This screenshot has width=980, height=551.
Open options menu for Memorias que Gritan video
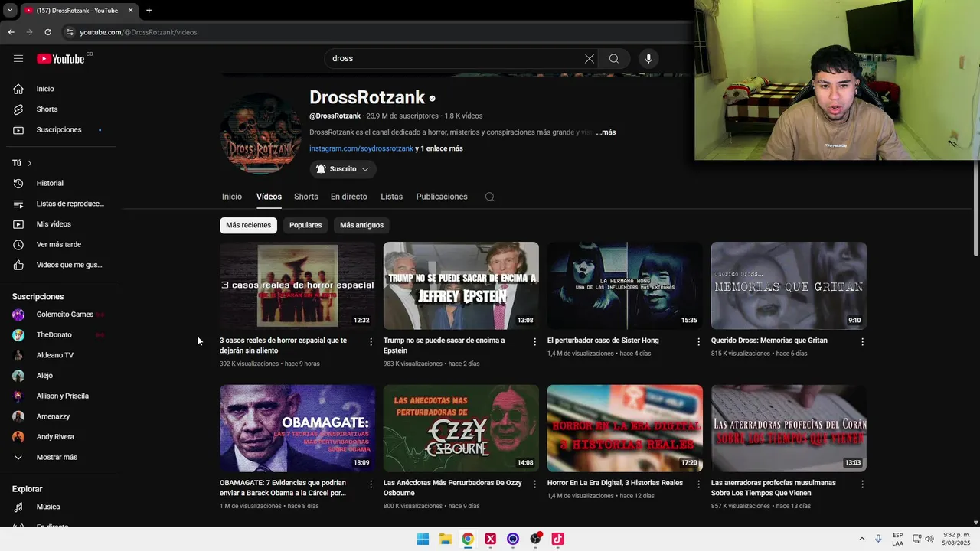[862, 341]
